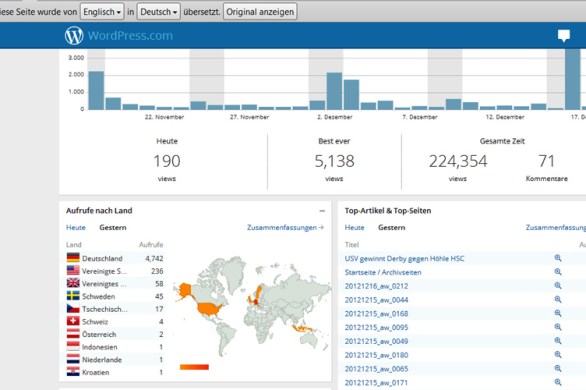This screenshot has height=390, width=586.
Task: Open Zusammenfassungen link in country panel
Action: [x=285, y=228]
